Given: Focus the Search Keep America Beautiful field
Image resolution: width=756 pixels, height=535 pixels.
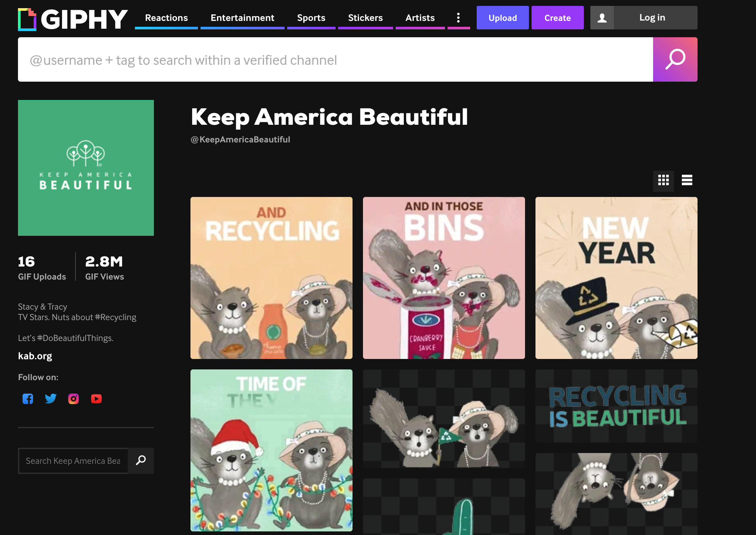Looking at the screenshot, I should pyautogui.click(x=73, y=461).
